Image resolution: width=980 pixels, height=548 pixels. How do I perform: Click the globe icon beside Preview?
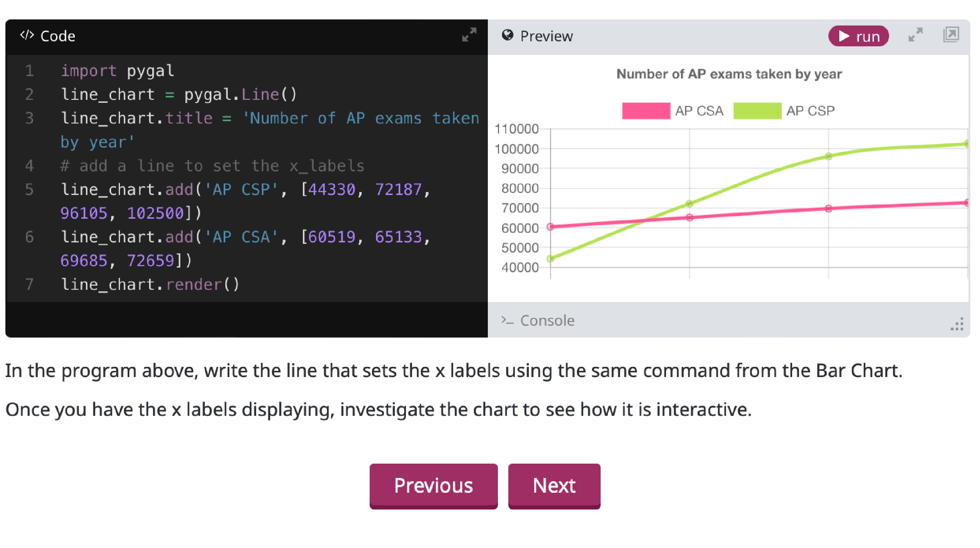(507, 35)
